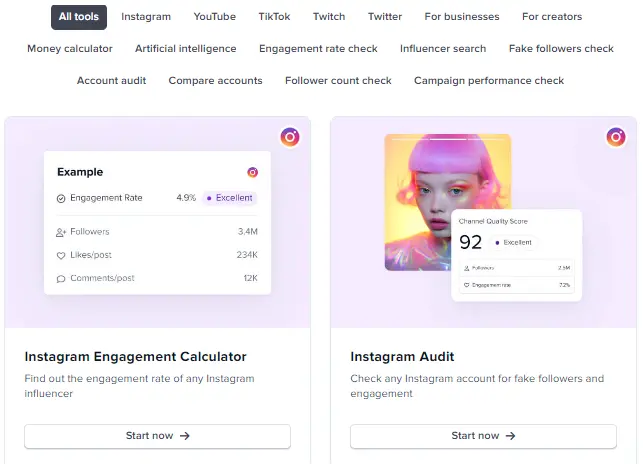Select Campaign performance check filter
Image resolution: width=643 pixels, height=464 pixels.
click(489, 81)
